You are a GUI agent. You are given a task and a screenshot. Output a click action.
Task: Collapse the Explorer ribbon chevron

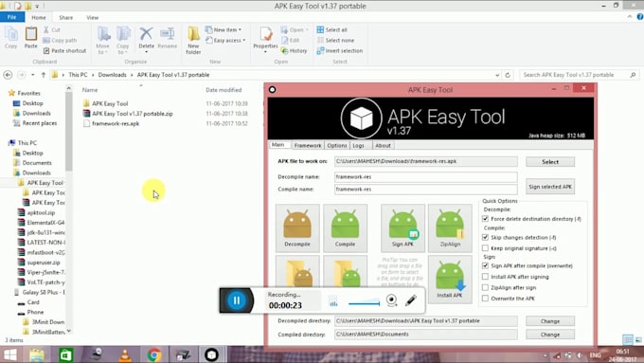[630, 17]
